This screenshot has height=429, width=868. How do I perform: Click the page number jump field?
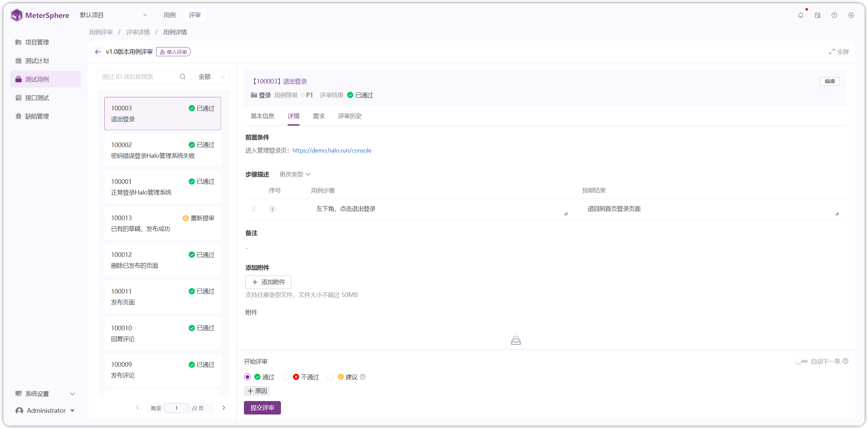tap(176, 408)
